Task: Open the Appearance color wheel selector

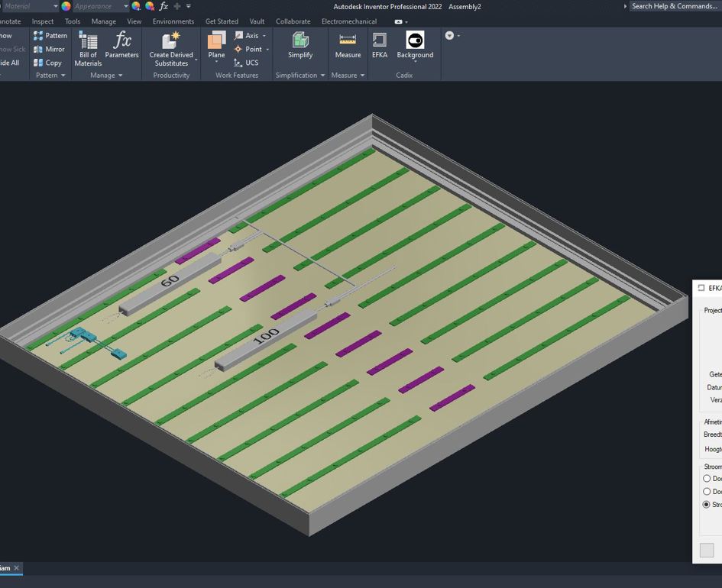Action: pos(66,6)
